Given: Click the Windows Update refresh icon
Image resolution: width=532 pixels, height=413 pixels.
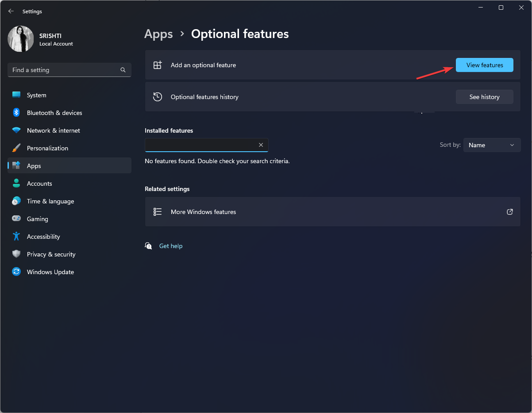Looking at the screenshot, I should pos(16,272).
